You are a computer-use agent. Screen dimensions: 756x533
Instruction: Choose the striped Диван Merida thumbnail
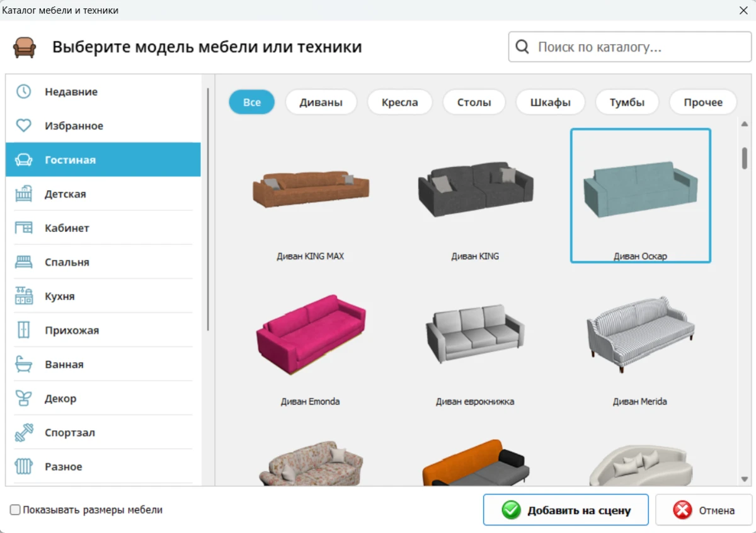point(641,335)
